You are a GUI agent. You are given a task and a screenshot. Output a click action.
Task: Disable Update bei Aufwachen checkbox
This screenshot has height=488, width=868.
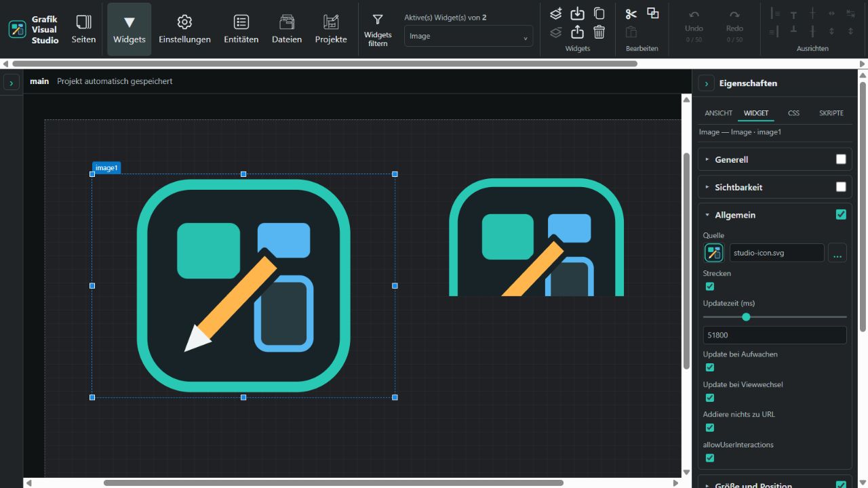(x=710, y=367)
